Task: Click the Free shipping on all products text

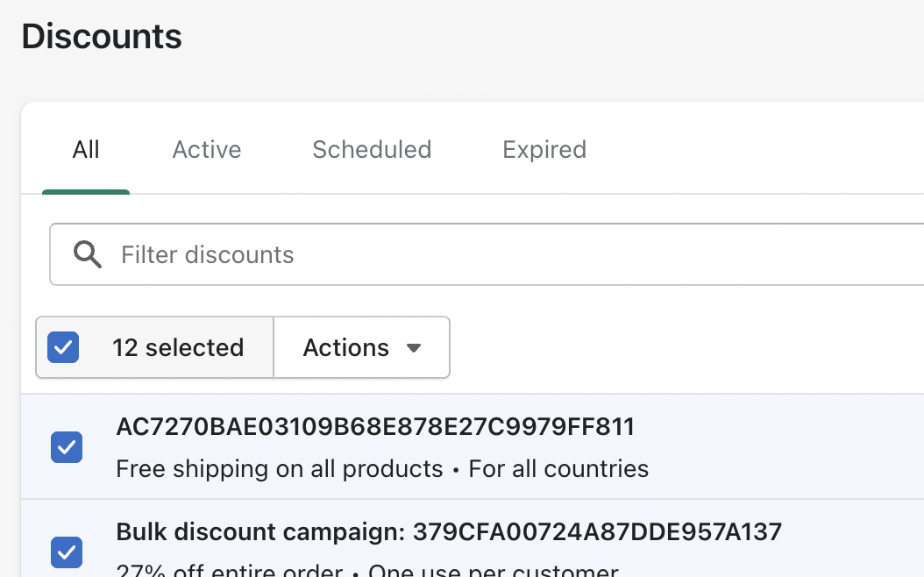Action: (279, 469)
